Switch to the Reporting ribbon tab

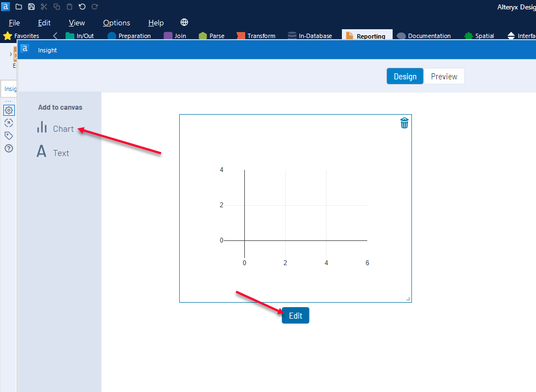coord(367,35)
